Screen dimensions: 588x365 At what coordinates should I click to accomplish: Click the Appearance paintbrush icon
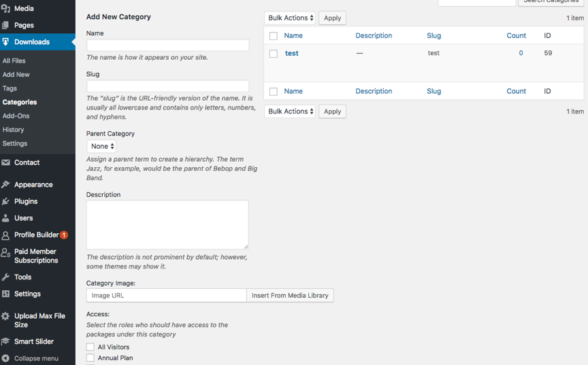[6, 185]
